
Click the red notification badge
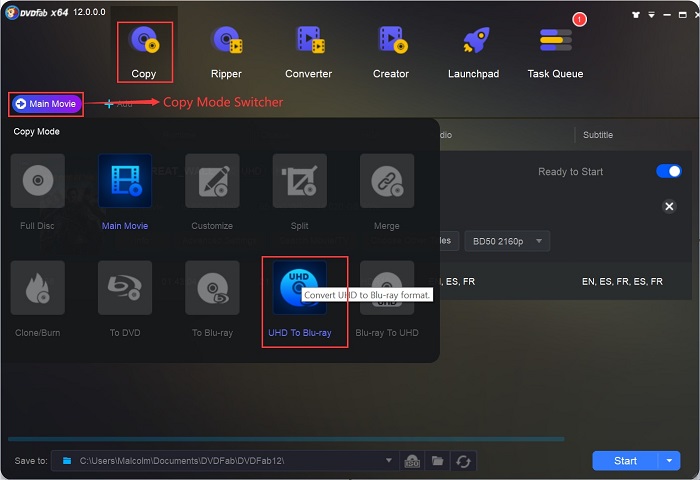pyautogui.click(x=579, y=19)
